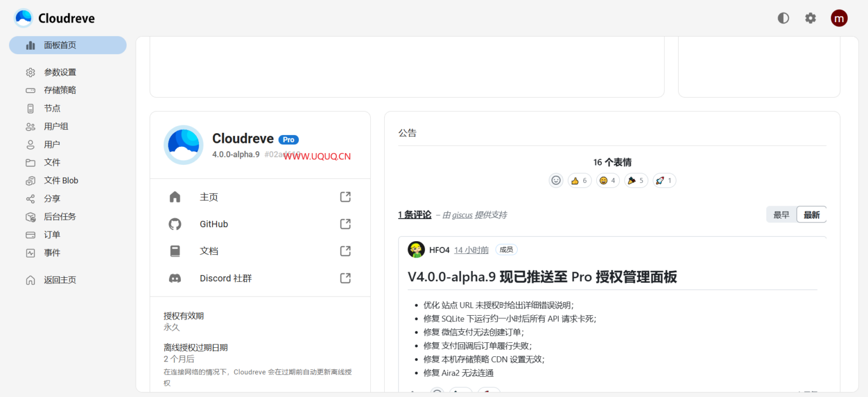Open the top-right settings gear menu
Viewport: 868px width, 397px height.
point(810,18)
